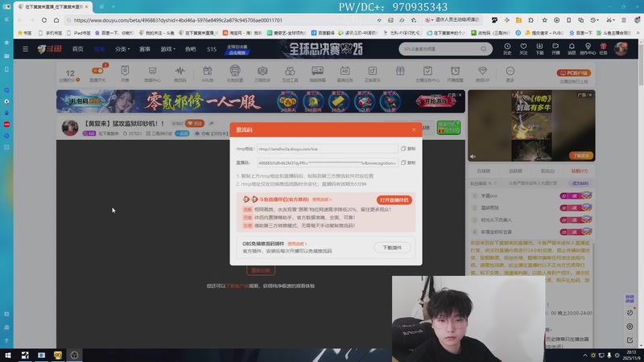
Task: Close the sidebar video advertisement
Action: (x=590, y=95)
